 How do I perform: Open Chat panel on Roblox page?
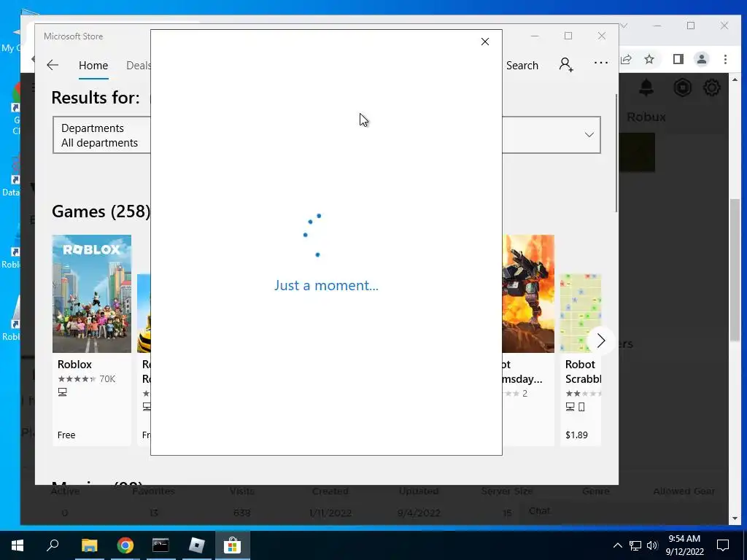[539, 510]
